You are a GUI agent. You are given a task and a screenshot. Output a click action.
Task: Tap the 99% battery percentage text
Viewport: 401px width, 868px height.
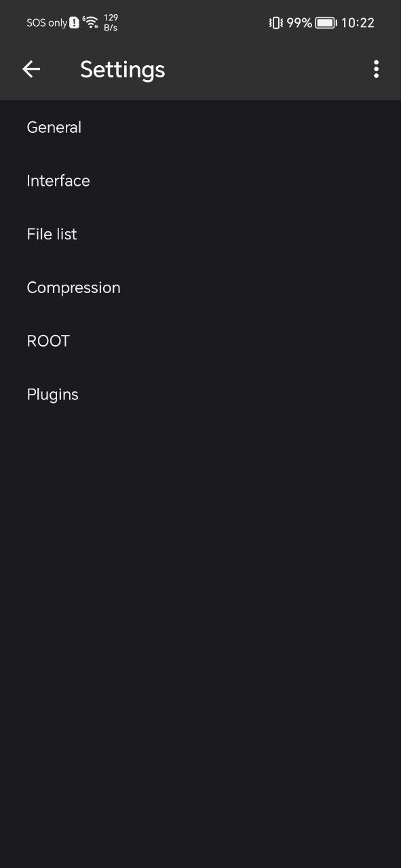[x=299, y=23]
